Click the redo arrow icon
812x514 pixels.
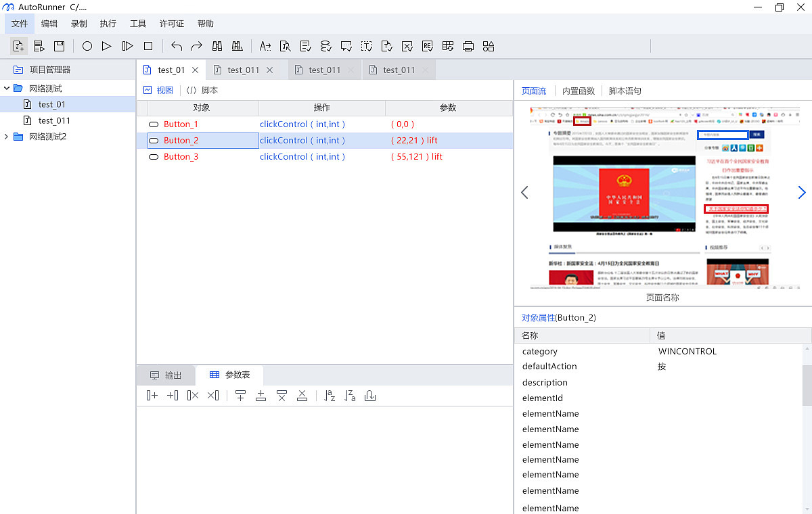(197, 46)
